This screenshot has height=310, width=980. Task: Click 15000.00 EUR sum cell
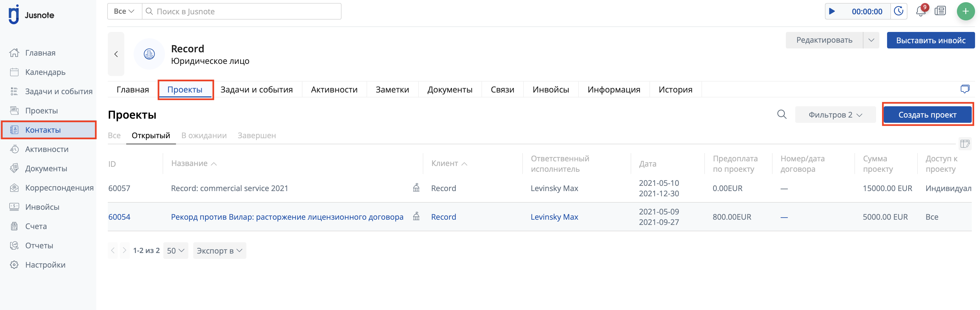coord(887,188)
